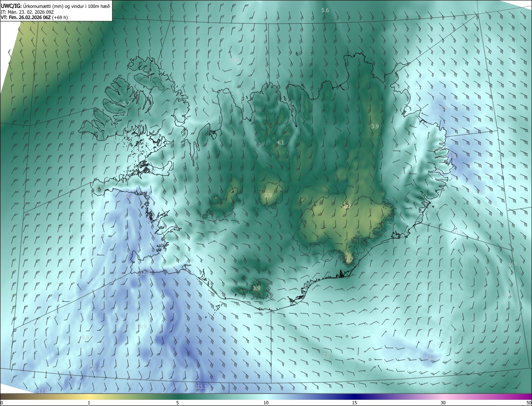Click the 12.2 value label on the map
Viewport: 532px width, 406px height.
(x=96, y=367)
